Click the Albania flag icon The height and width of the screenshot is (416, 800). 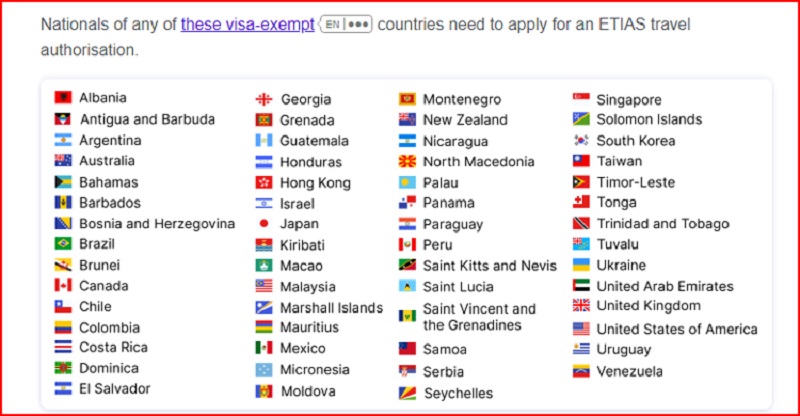click(x=63, y=98)
